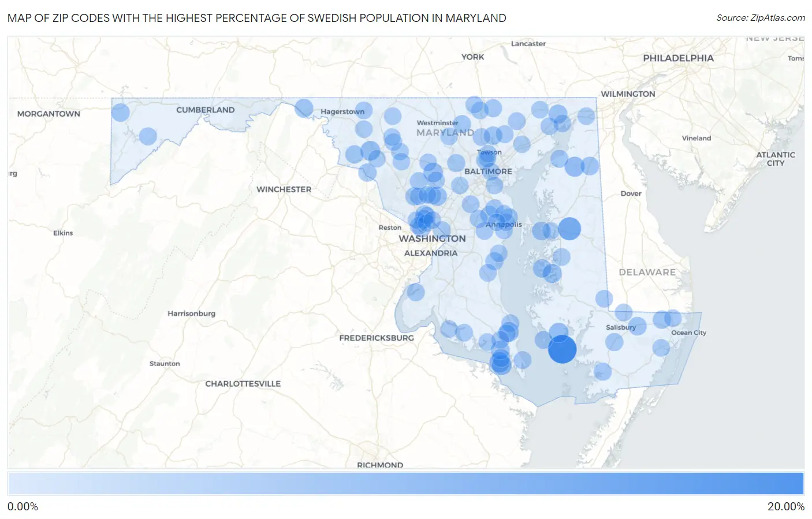Click the Elkins map label

(63, 233)
